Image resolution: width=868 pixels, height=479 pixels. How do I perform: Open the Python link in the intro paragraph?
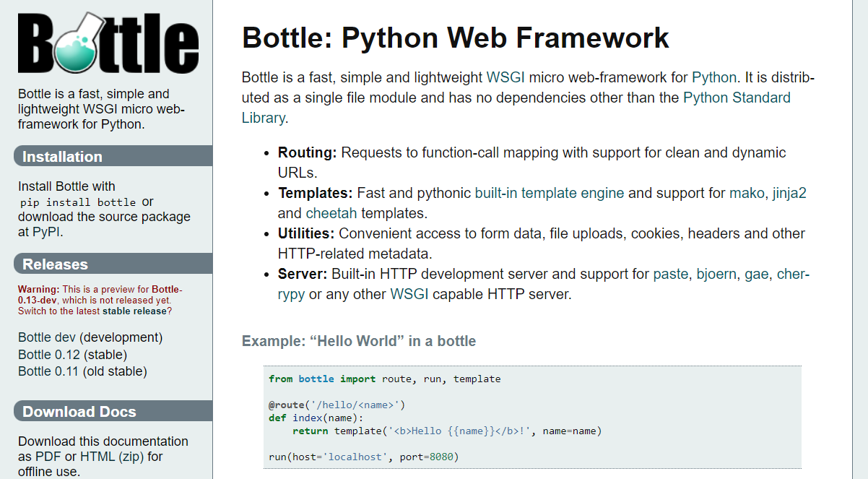(x=714, y=77)
